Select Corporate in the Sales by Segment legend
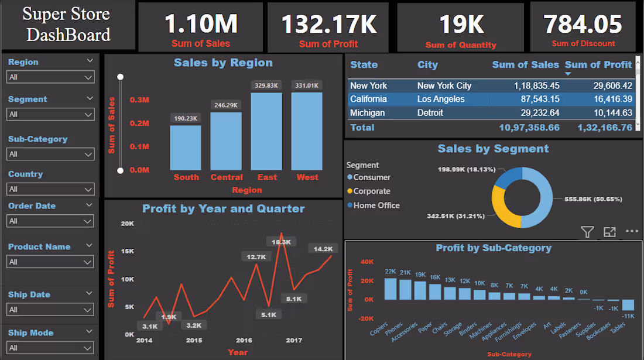Viewport: 644px width, 360px height. point(370,191)
